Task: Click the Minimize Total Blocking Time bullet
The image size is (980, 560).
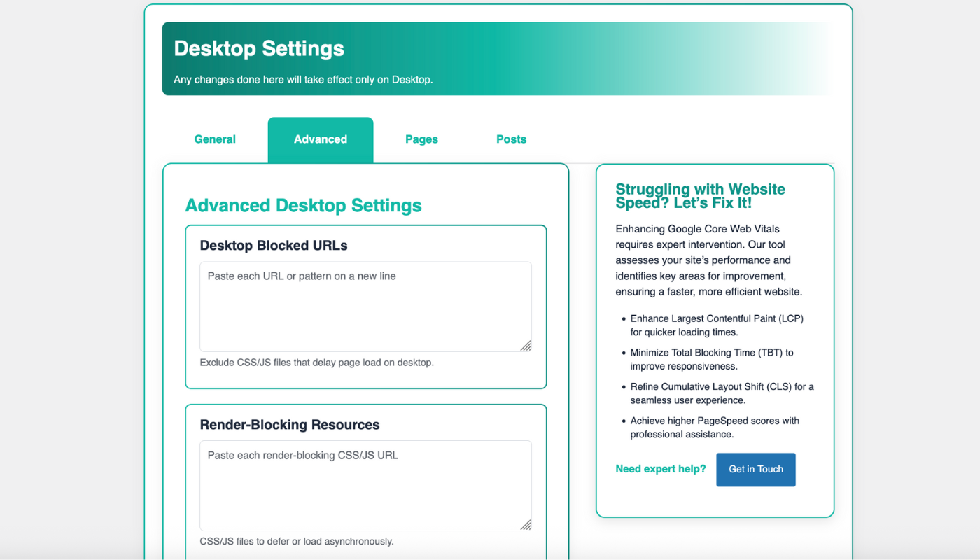Action: coord(712,360)
